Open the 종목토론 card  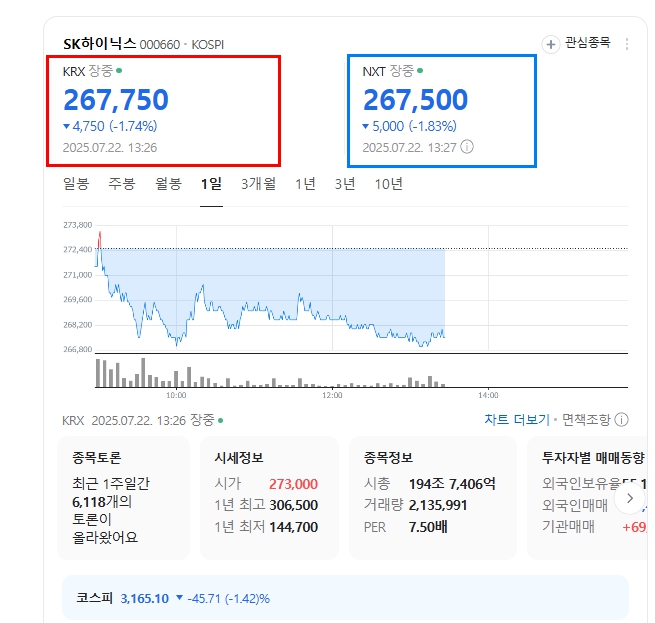123,498
